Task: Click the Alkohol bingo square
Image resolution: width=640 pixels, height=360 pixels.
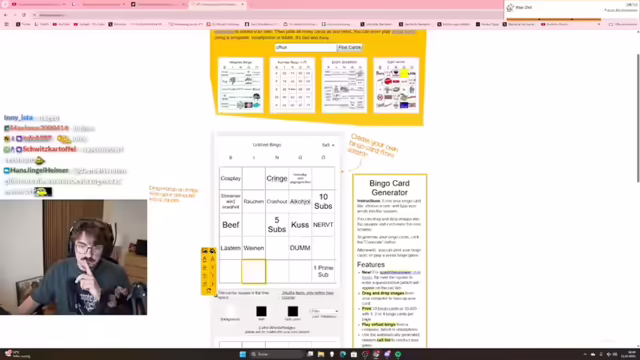Action: coord(300,202)
